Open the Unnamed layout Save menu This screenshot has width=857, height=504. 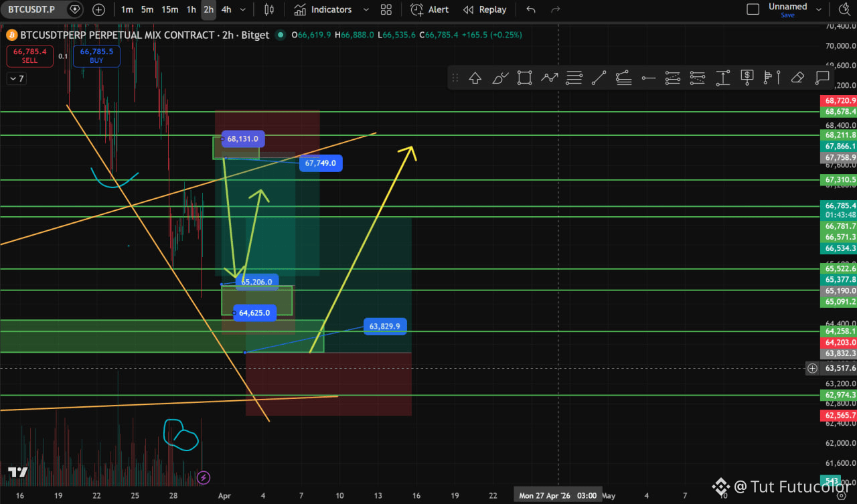click(x=787, y=9)
